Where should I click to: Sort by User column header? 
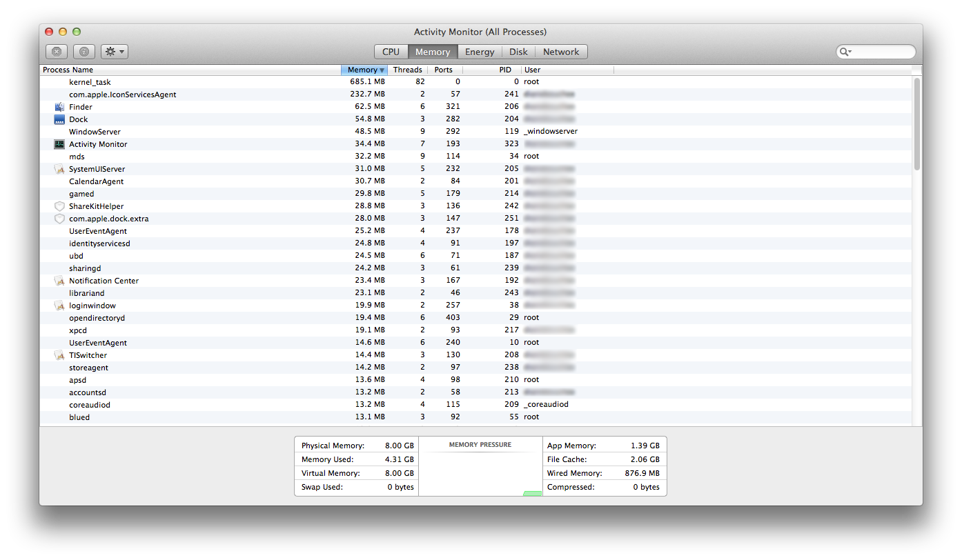click(x=567, y=70)
